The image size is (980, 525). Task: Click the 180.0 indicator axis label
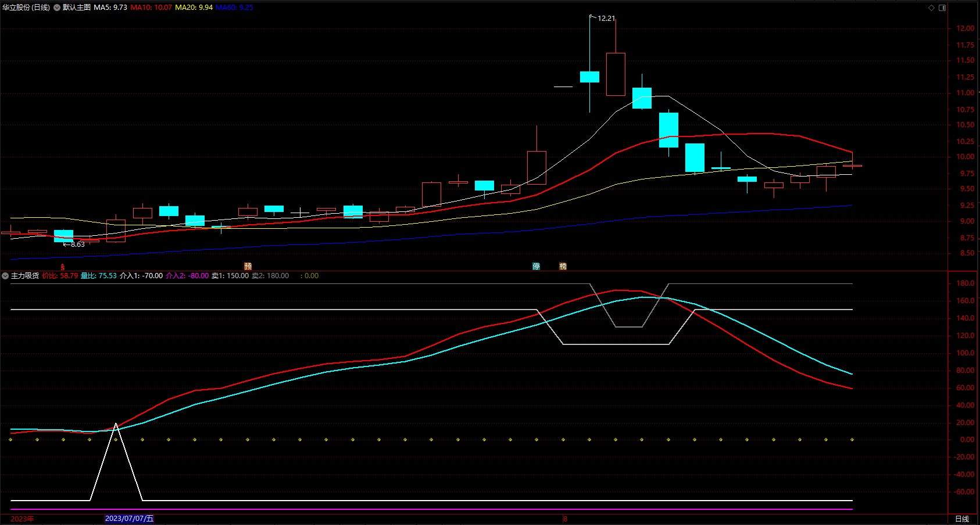(965, 283)
